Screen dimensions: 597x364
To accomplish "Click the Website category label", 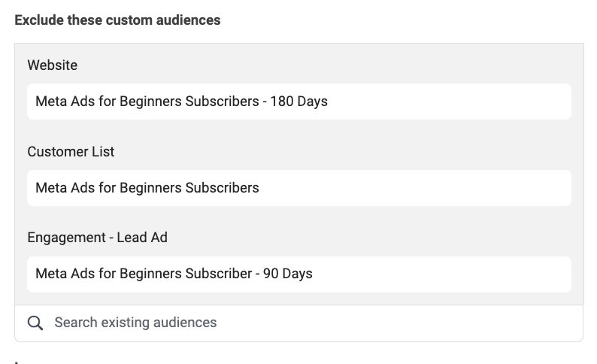I will pyautogui.click(x=53, y=65).
